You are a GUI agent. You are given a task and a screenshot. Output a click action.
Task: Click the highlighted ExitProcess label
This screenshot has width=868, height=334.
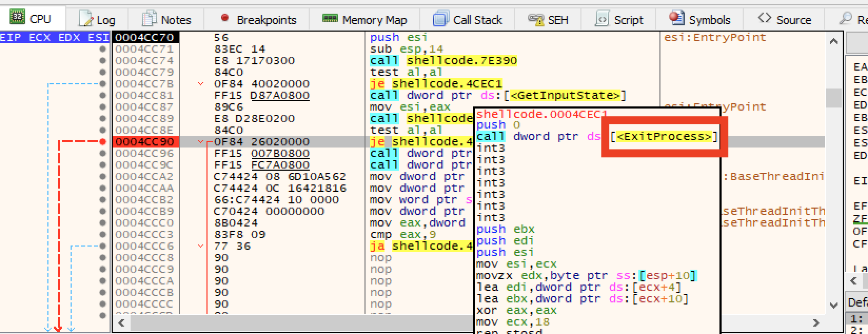pos(664,136)
